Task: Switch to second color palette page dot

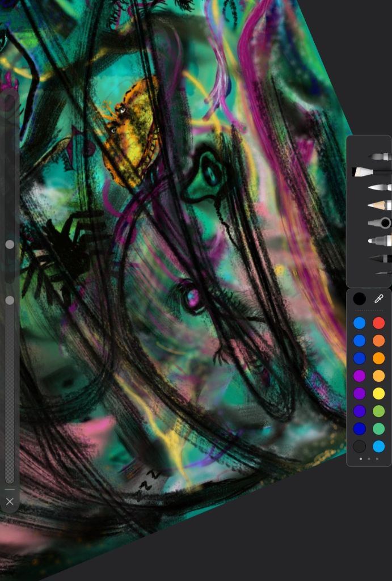Action: [369, 458]
